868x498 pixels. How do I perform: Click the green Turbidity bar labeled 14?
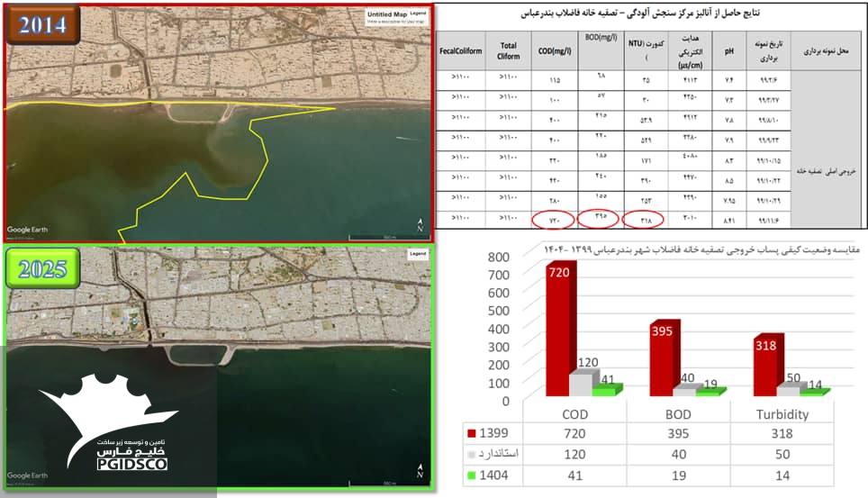pyautogui.click(x=815, y=393)
